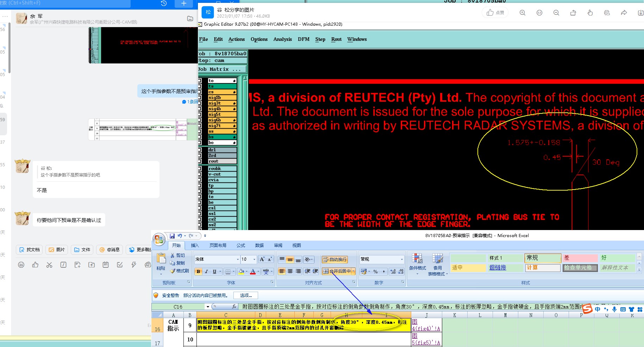Click the 1:1 actual size icon
The image size is (644, 347).
coord(539,13)
